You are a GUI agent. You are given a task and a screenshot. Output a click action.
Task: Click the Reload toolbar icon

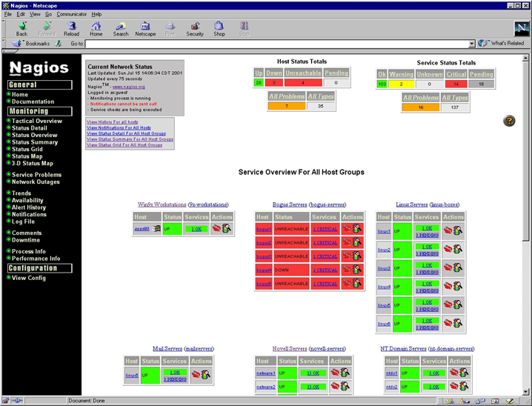point(71,27)
